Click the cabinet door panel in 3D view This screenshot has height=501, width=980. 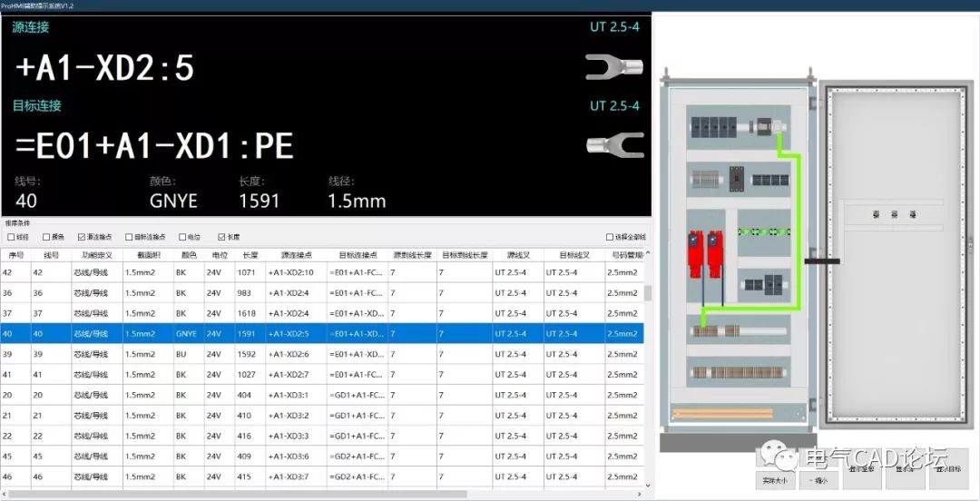pos(897,253)
